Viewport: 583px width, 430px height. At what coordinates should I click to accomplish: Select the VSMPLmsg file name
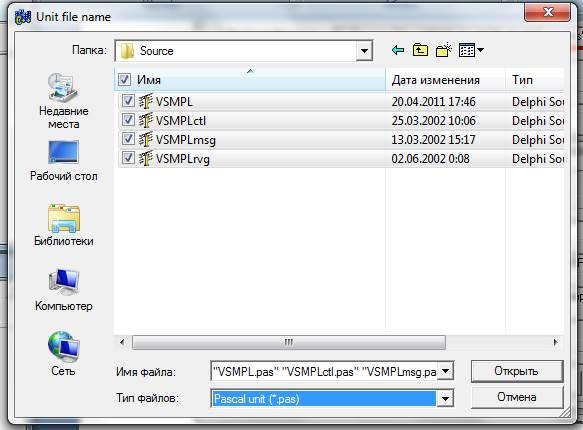[186, 140]
